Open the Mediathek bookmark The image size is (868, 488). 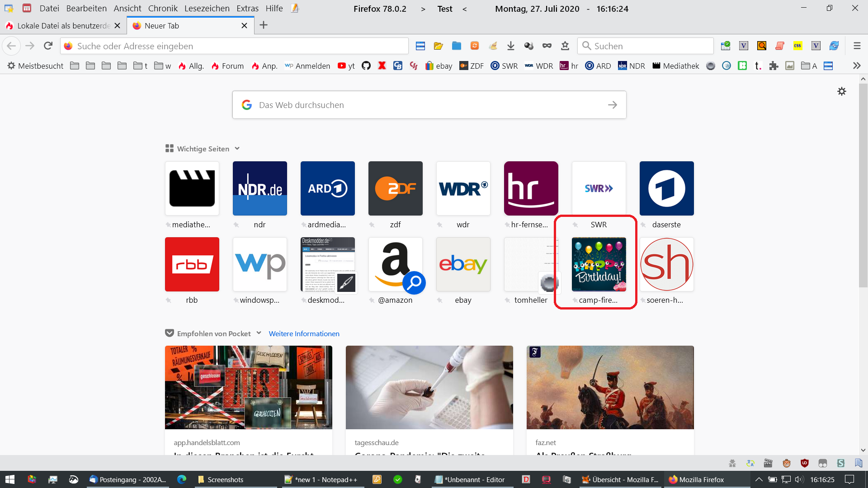675,66
